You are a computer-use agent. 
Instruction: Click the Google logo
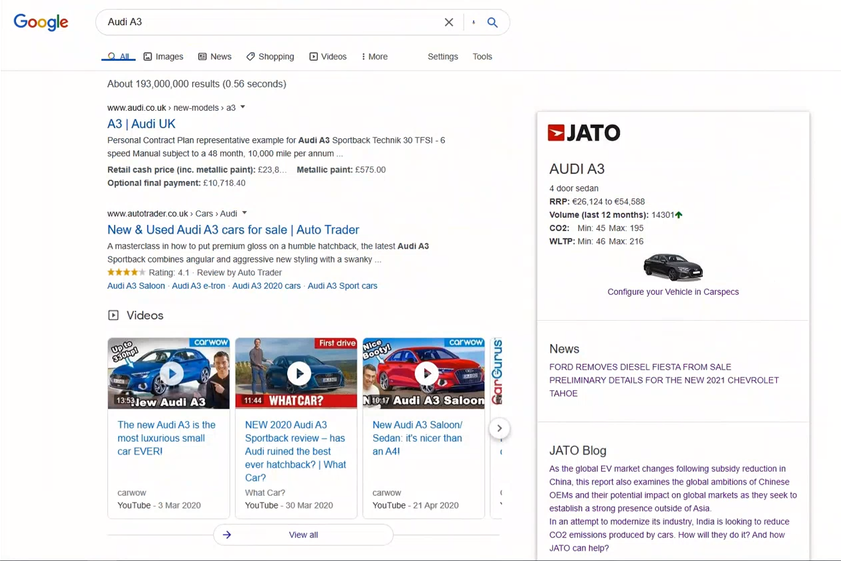(41, 22)
